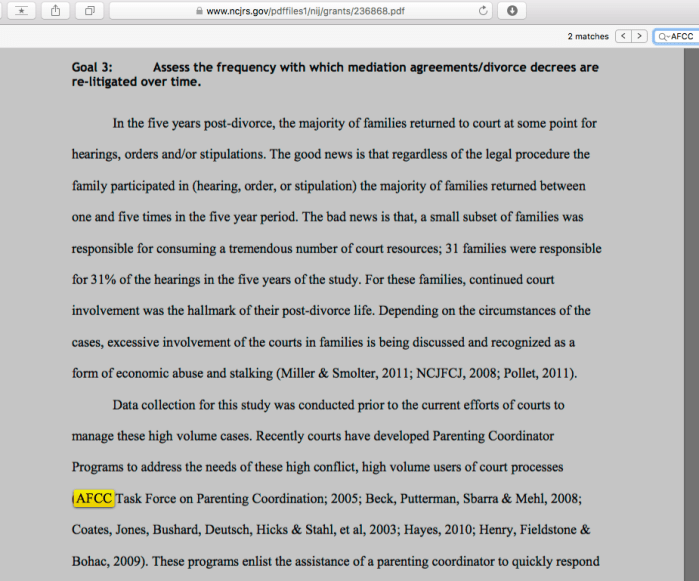The image size is (699, 581).
Task: Open the Downloads button
Action: (x=512, y=11)
